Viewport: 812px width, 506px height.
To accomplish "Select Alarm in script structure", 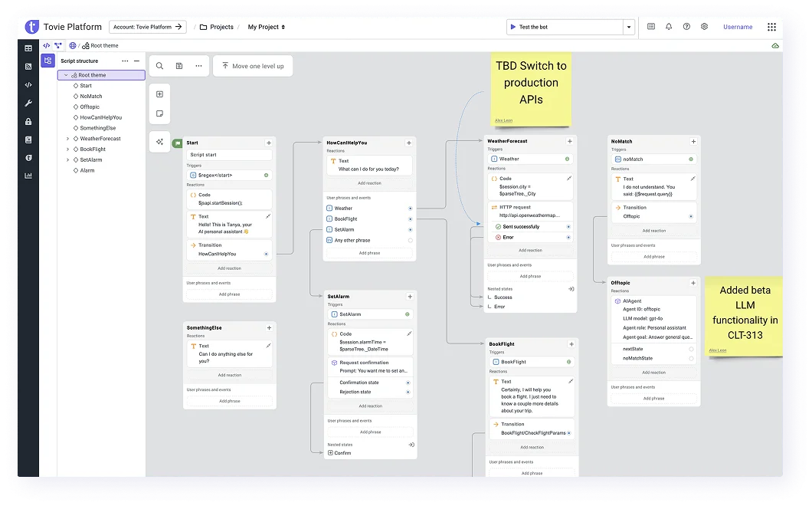I will pos(87,170).
